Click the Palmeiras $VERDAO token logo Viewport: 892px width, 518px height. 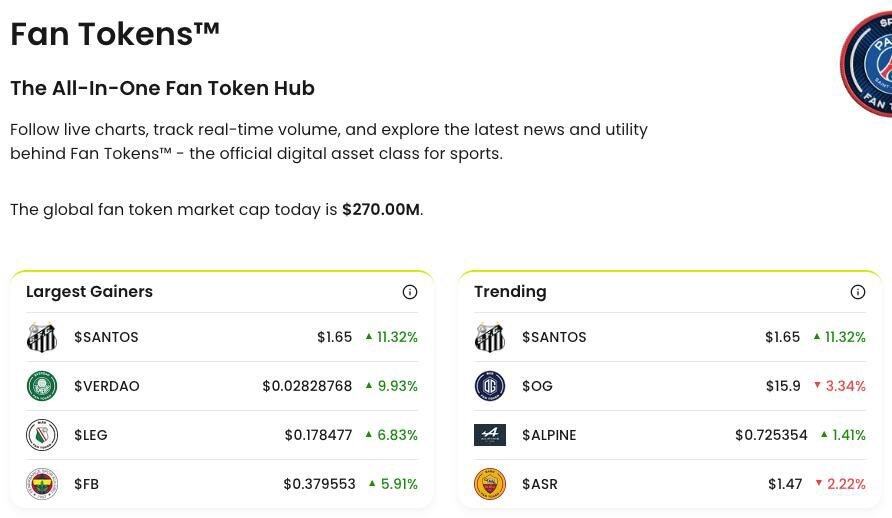(x=42, y=386)
